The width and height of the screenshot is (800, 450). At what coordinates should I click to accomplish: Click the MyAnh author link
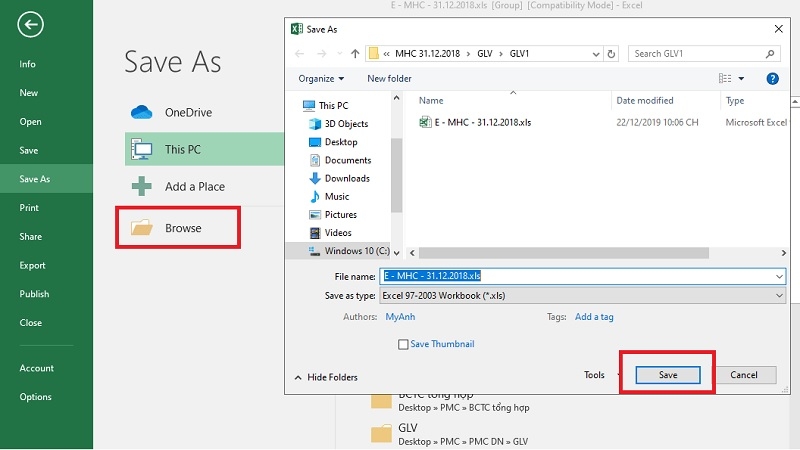(400, 317)
